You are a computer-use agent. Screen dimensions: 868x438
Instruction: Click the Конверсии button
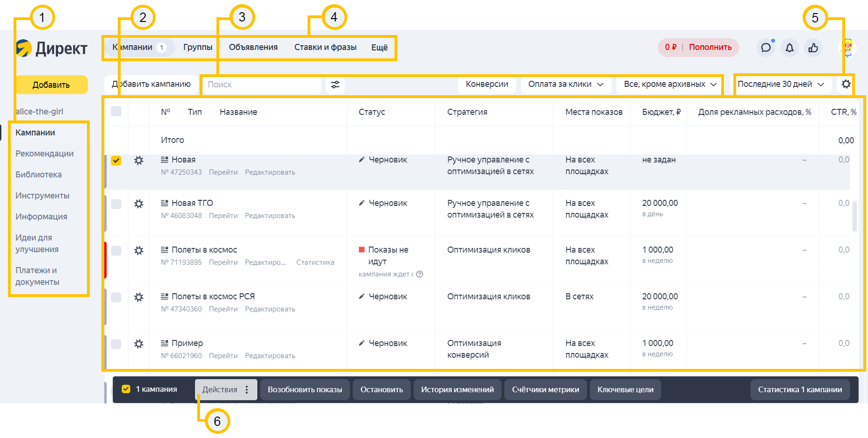click(x=487, y=84)
